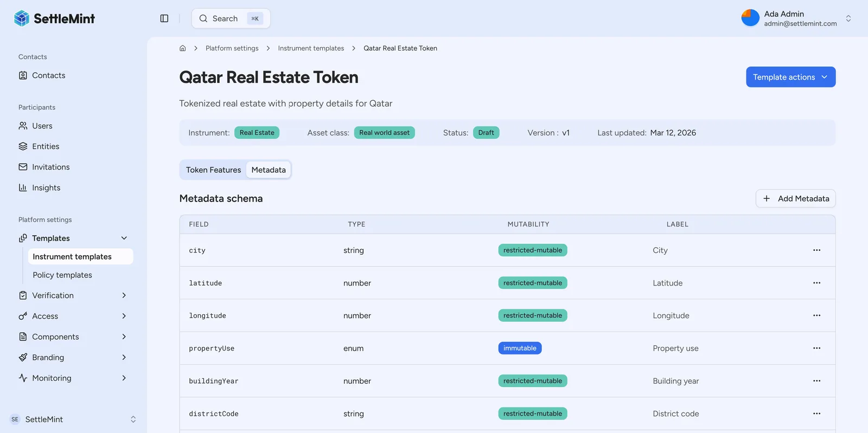Screen dimensions: 868x433
Task: Click the SettleMint logo icon
Action: pos(22,18)
